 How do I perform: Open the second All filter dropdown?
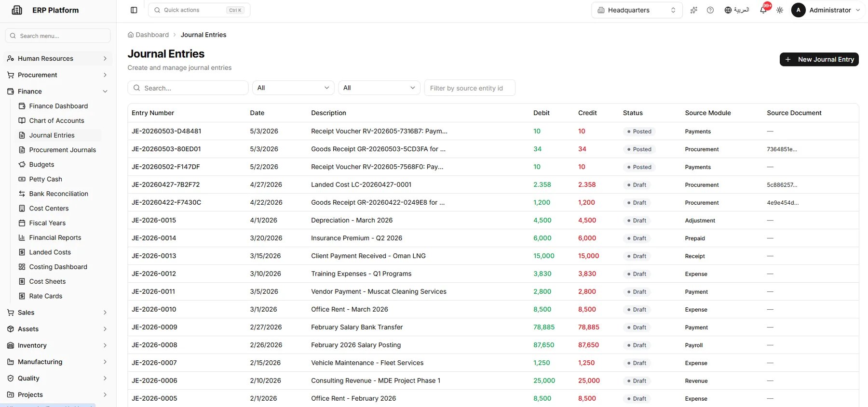click(379, 88)
